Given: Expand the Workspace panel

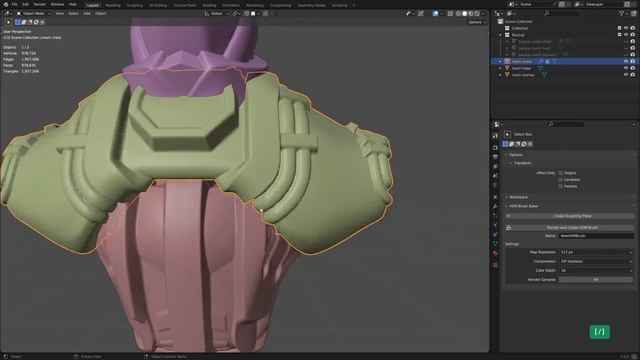Looking at the screenshot, I should pyautogui.click(x=517, y=197).
